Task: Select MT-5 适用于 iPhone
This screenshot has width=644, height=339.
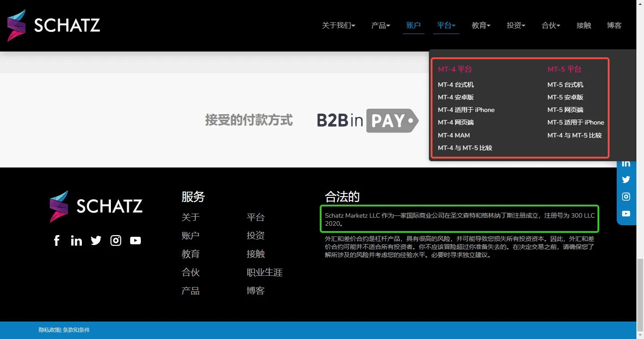Action: point(576,122)
